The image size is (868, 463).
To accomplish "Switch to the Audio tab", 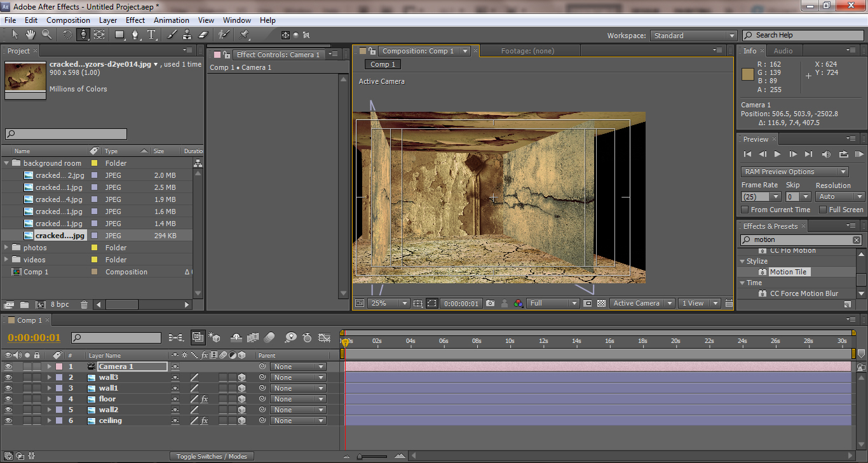I will [x=783, y=51].
